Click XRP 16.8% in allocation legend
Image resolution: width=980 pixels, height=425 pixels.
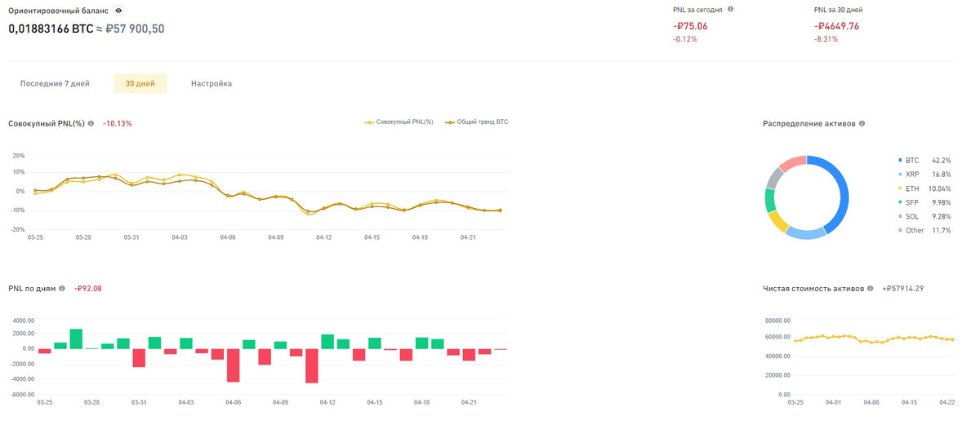pyautogui.click(x=923, y=175)
